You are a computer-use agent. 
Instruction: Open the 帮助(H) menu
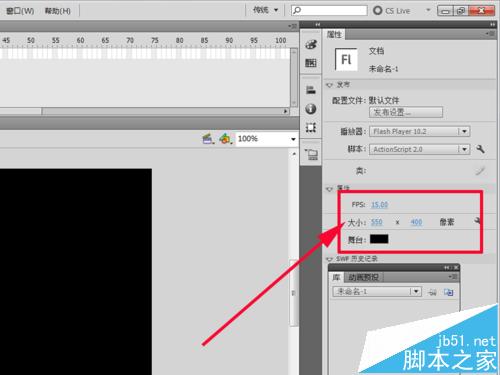[x=58, y=11]
